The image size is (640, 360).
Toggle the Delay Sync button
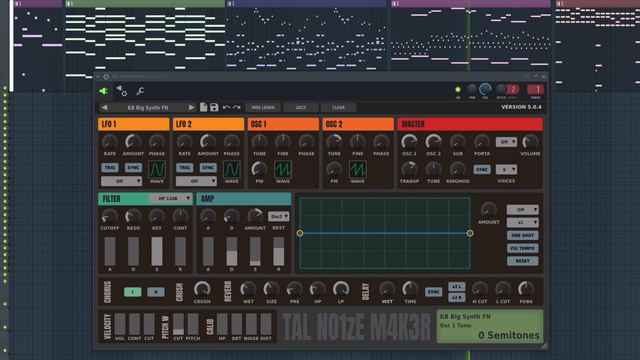coord(433,292)
